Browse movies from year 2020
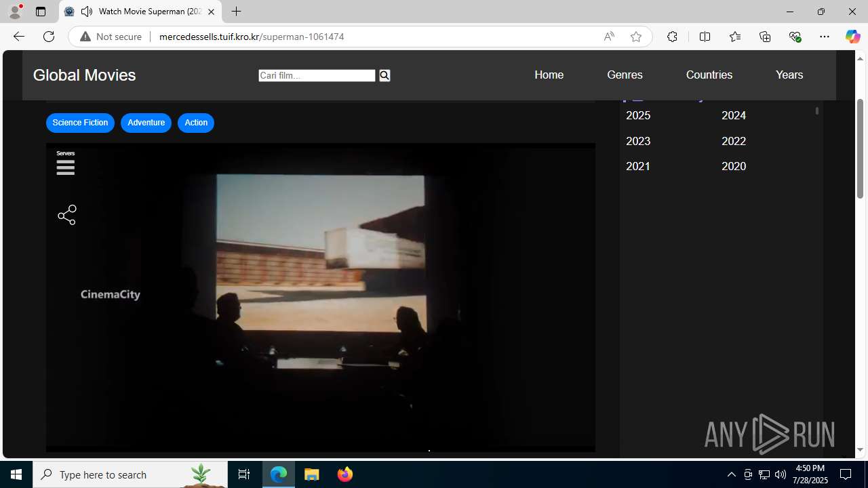This screenshot has width=868, height=488. pos(734,166)
